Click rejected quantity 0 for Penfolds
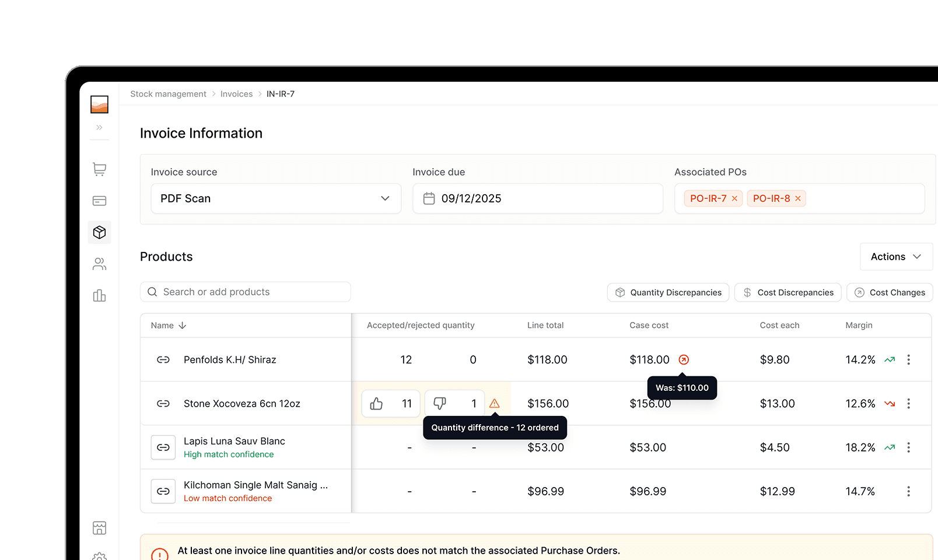938x560 pixels. 473,360
